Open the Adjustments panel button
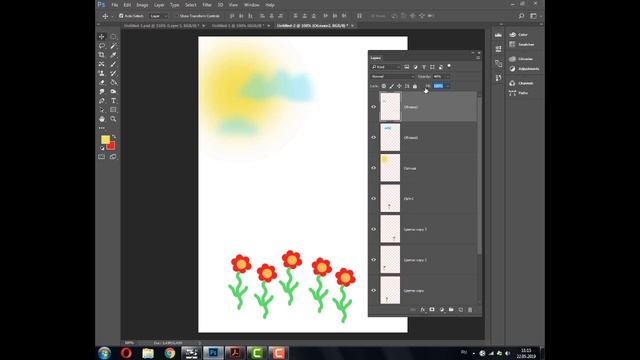This screenshot has height=360, width=640. [524, 69]
